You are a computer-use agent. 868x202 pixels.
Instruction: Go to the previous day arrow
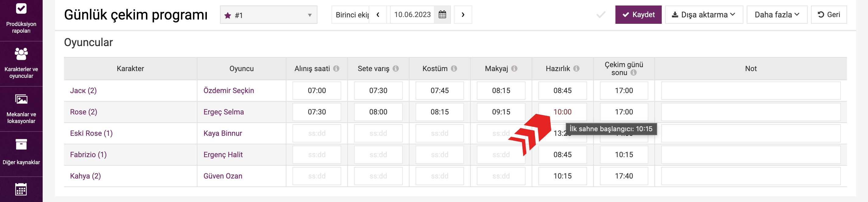(x=378, y=15)
